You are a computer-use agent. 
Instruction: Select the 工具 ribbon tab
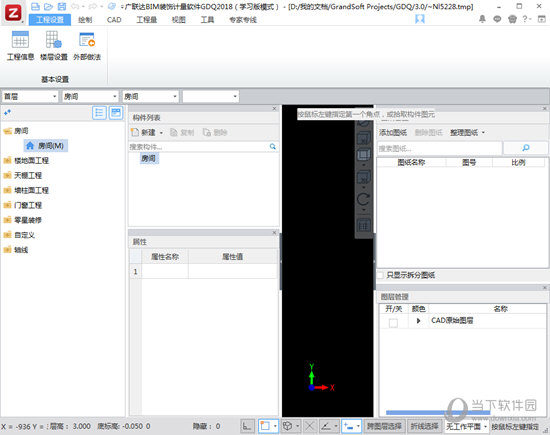tap(207, 20)
